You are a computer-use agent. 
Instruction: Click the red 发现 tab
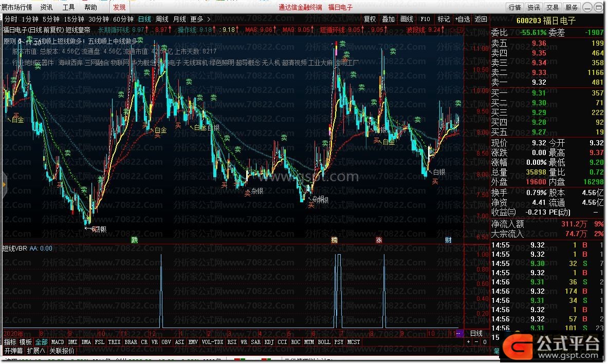click(x=119, y=7)
